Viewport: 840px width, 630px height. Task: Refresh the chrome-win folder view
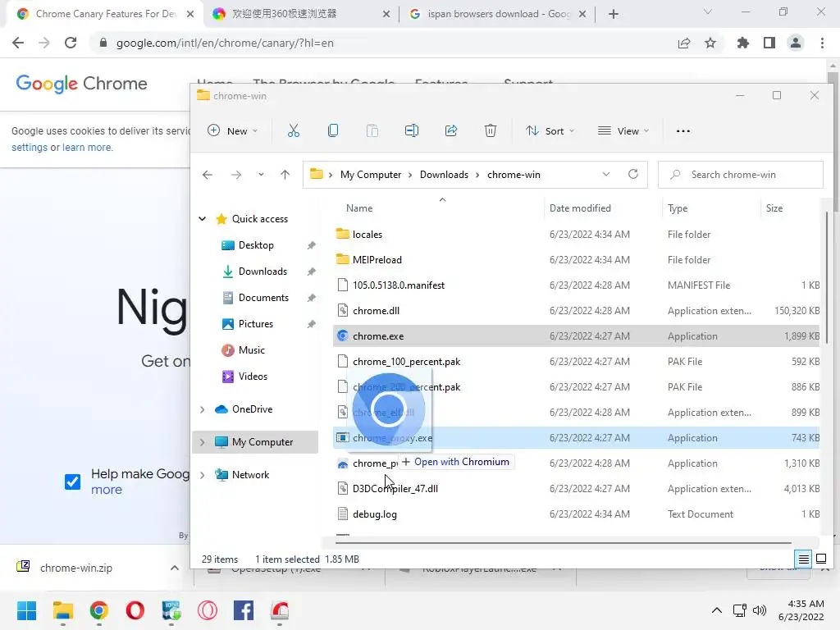(x=633, y=174)
